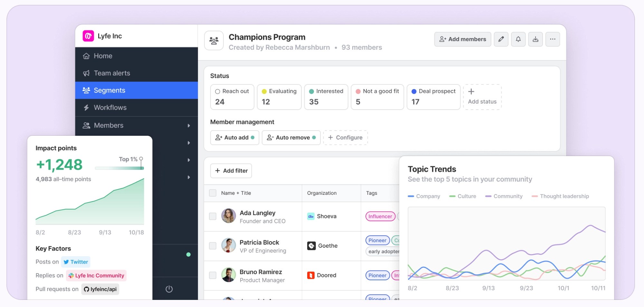The image size is (644, 307).
Task: Click the Doored organization logo
Action: click(311, 275)
